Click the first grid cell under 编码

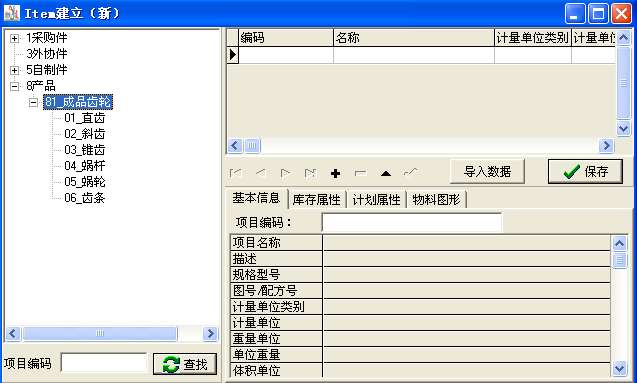pyautogui.click(x=286, y=55)
